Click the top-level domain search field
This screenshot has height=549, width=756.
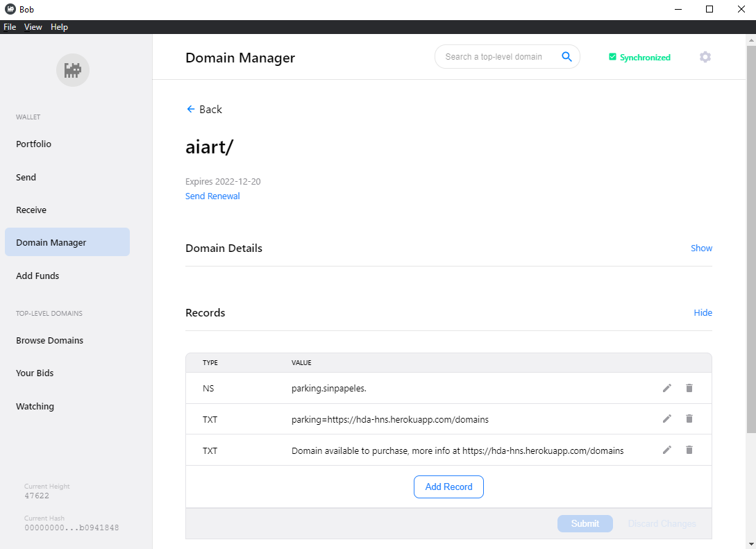pos(494,57)
